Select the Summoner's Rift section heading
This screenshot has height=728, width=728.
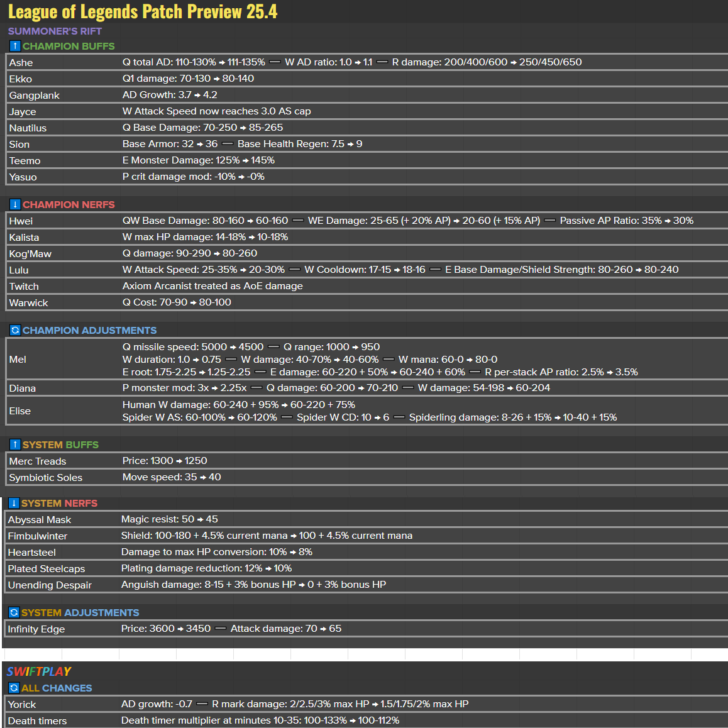[55, 31]
